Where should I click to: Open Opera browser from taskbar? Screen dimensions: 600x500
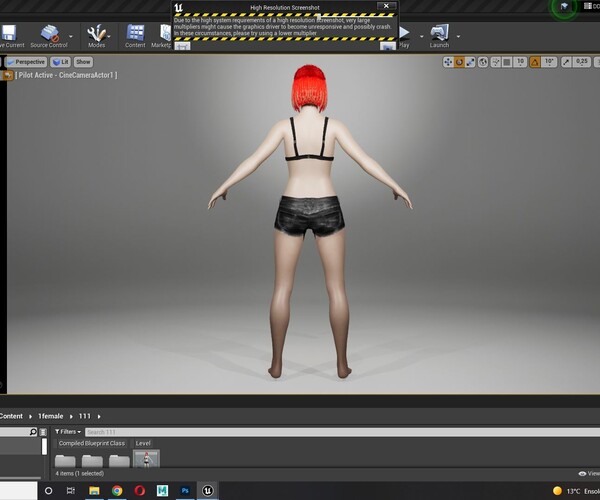pyautogui.click(x=140, y=490)
